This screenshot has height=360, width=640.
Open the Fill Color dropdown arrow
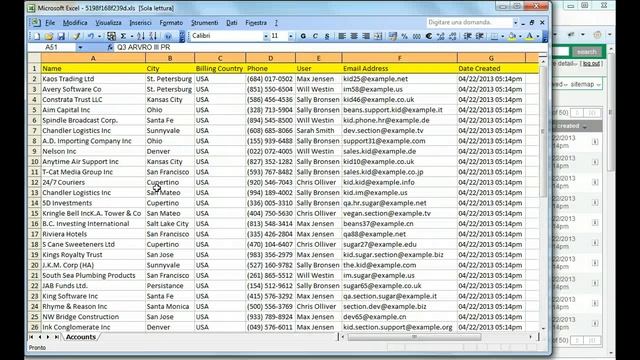click(x=520, y=36)
